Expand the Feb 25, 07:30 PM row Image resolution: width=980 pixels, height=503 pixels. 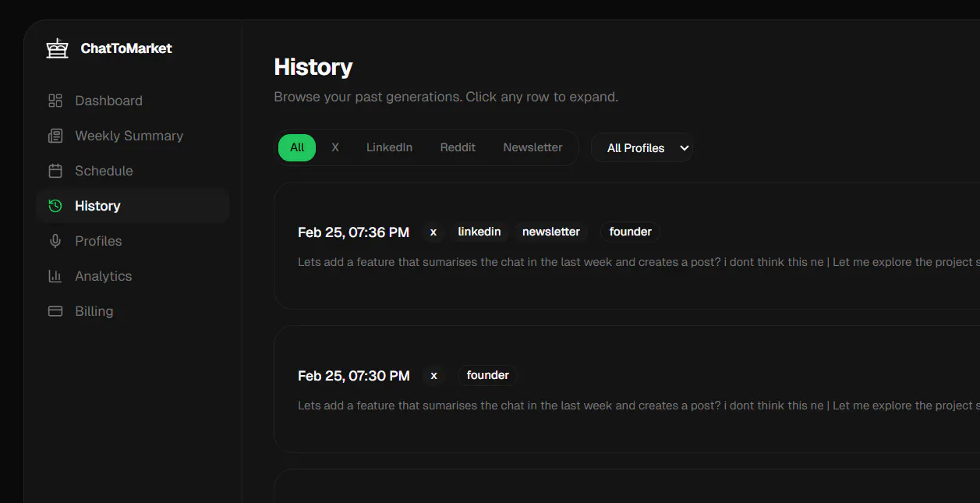627,389
